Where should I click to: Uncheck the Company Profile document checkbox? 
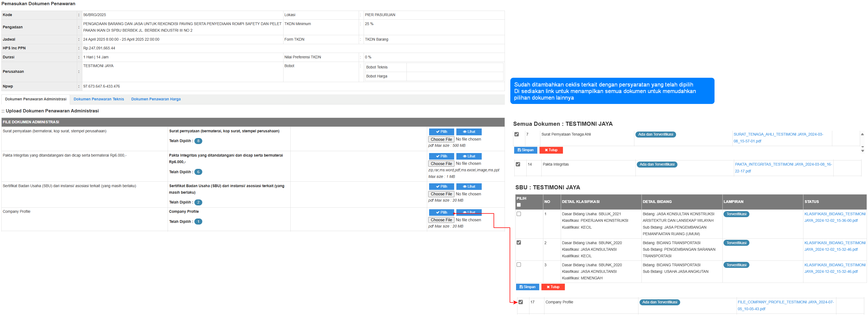(521, 302)
